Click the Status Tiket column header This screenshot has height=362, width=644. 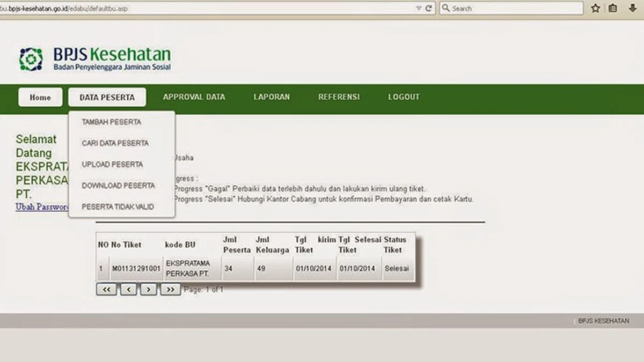pyautogui.click(x=395, y=245)
